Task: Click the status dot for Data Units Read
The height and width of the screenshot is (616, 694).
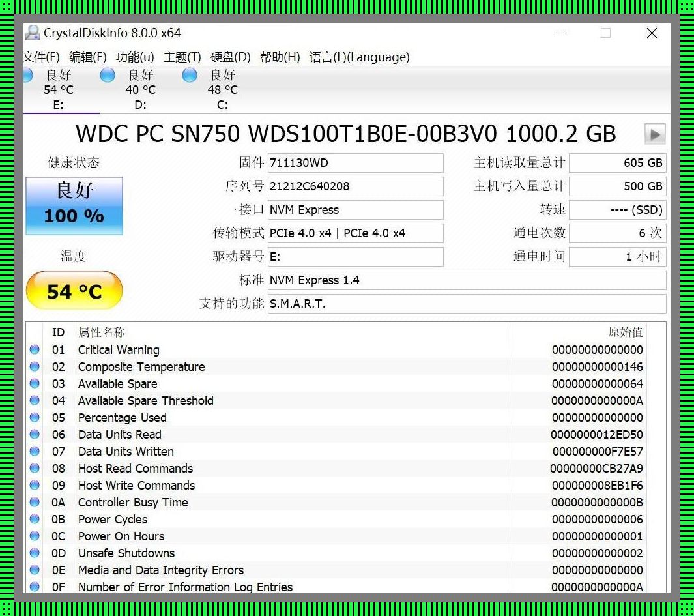Action: [35, 434]
